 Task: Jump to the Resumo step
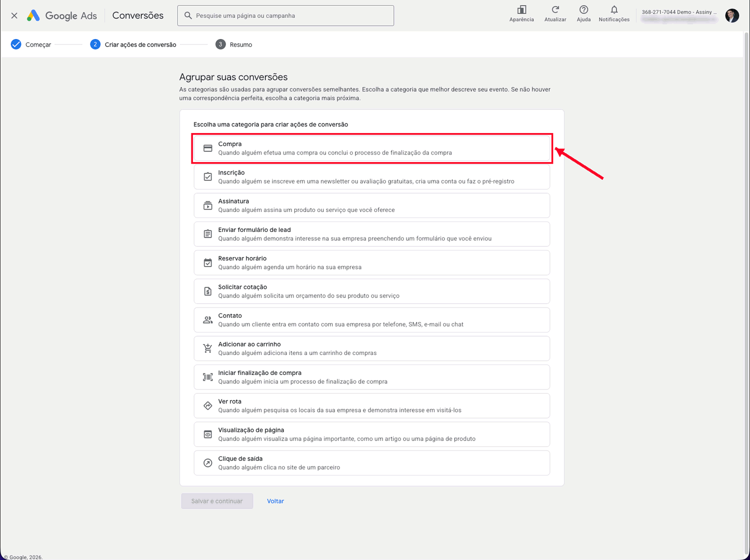(233, 44)
